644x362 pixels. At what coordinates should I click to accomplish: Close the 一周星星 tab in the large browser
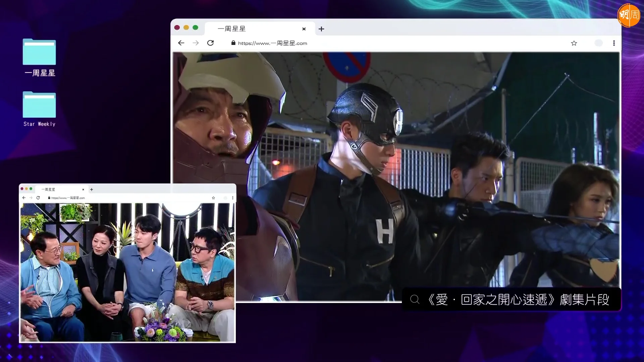point(304,29)
